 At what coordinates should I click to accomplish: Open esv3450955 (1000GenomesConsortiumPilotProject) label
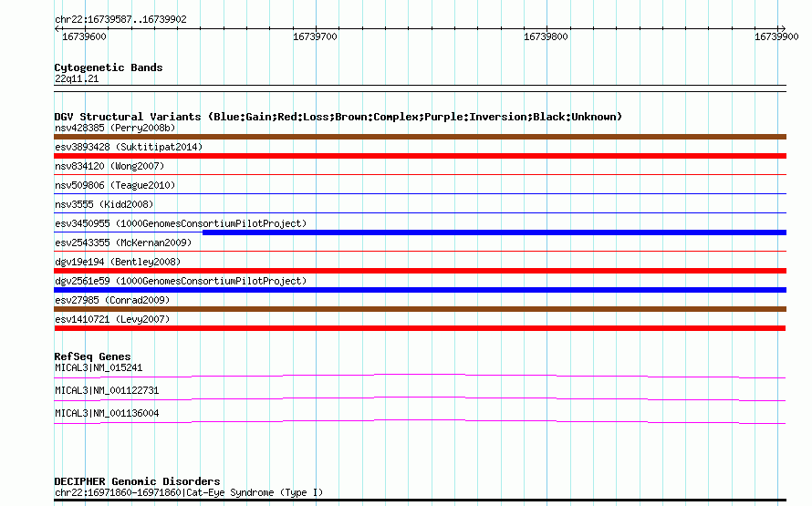coord(181,223)
